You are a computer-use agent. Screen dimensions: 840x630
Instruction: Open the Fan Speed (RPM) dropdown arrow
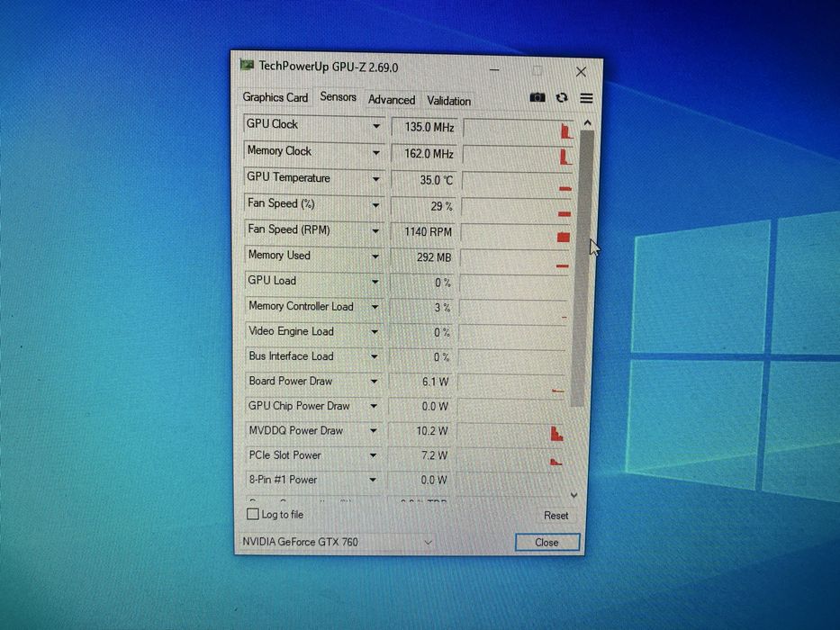375,231
